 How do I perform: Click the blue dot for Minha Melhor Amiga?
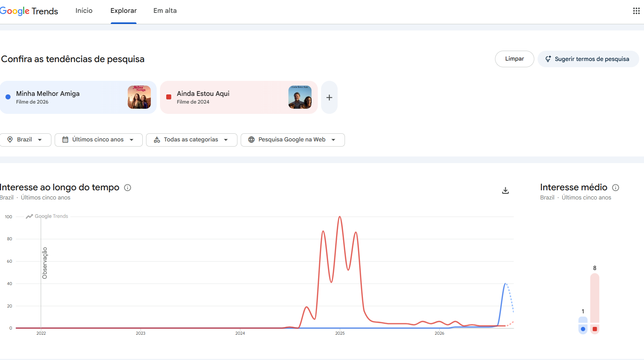pyautogui.click(x=8, y=97)
